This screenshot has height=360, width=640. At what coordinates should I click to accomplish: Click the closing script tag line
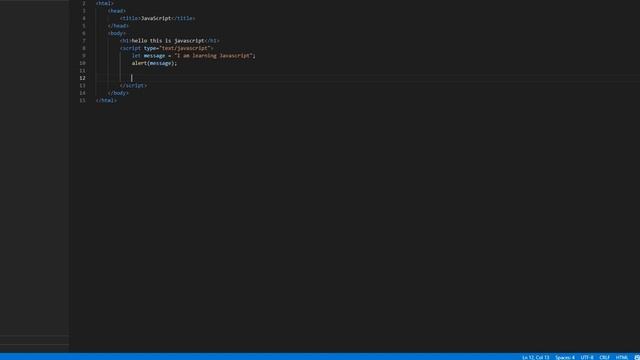coord(133,86)
